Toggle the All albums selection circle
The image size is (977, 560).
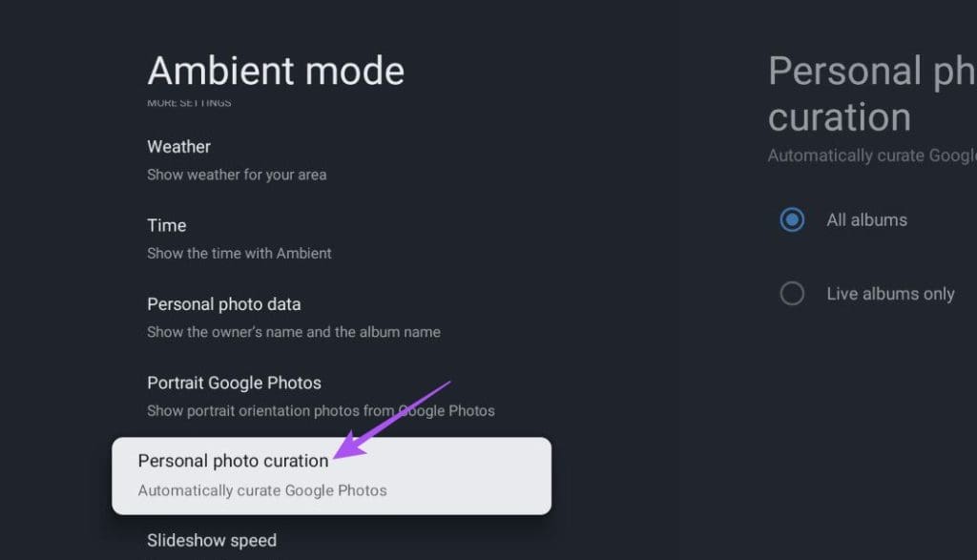(x=792, y=219)
